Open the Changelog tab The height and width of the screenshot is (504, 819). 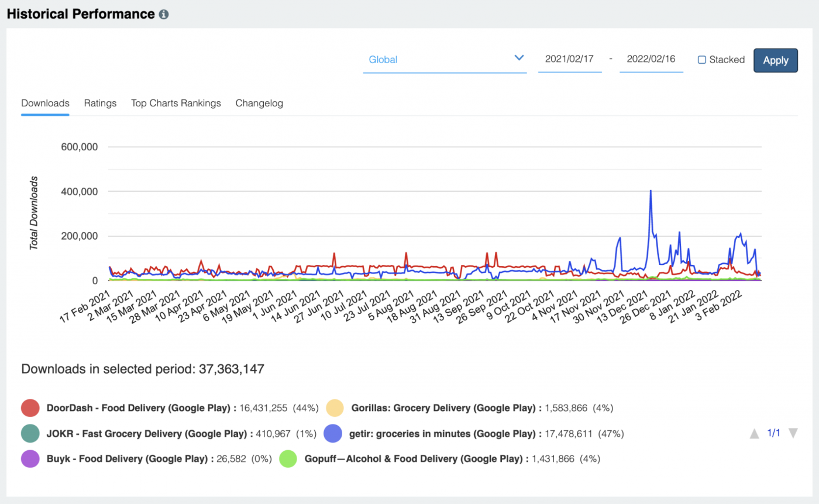tap(259, 103)
